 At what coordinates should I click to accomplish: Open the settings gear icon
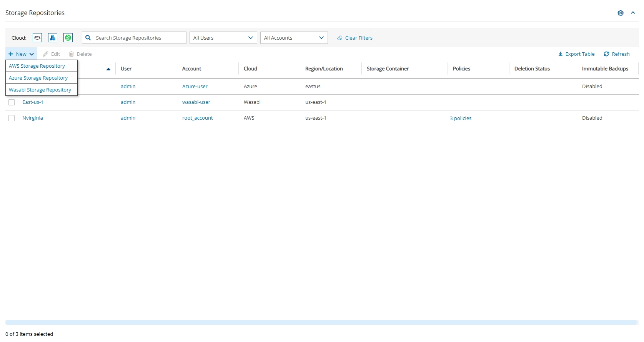pyautogui.click(x=621, y=13)
